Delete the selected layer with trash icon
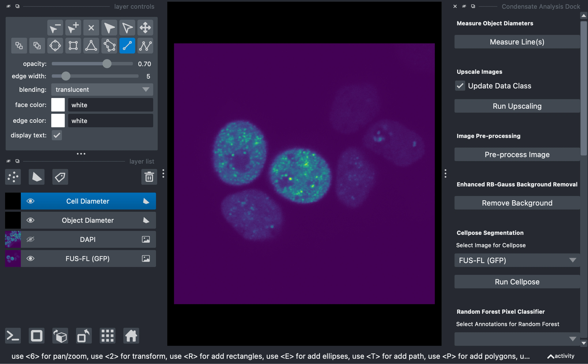This screenshot has height=364, width=588. point(149,177)
